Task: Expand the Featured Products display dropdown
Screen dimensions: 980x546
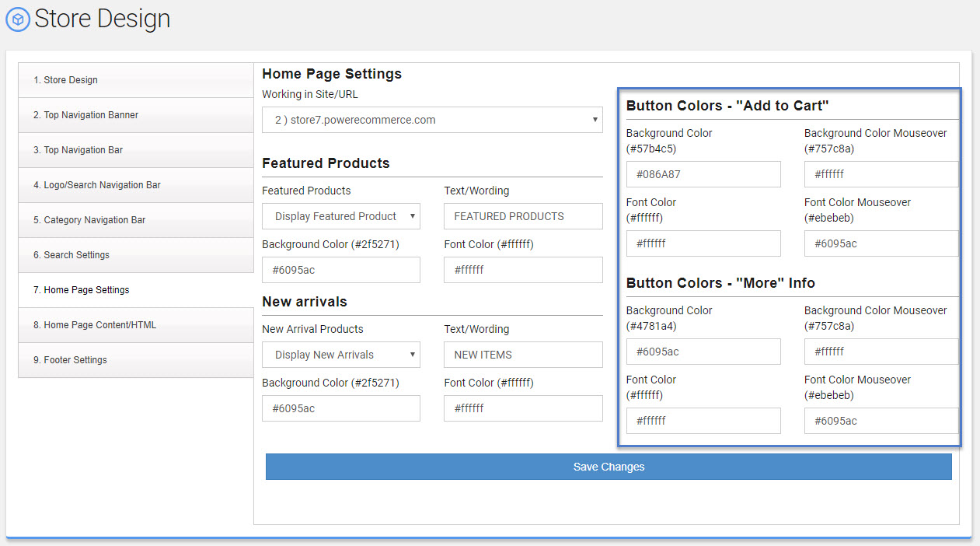Action: [x=341, y=216]
